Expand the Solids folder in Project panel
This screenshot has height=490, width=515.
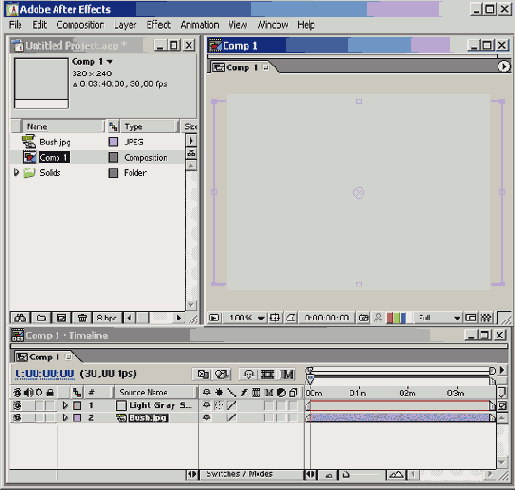pyautogui.click(x=16, y=172)
